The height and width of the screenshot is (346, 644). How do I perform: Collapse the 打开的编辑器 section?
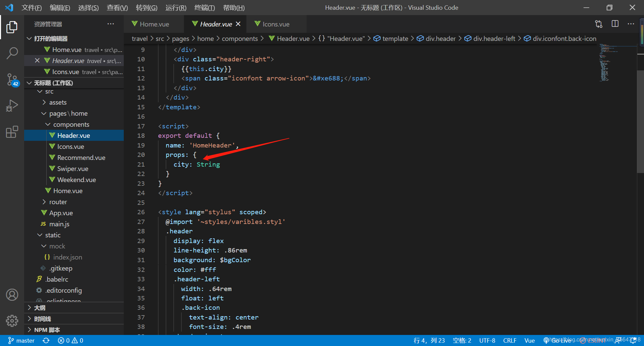(74, 39)
